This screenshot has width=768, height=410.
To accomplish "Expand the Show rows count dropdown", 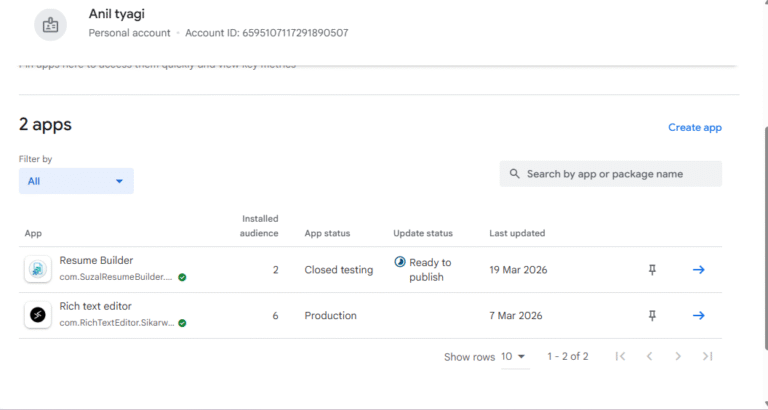I will click(514, 356).
